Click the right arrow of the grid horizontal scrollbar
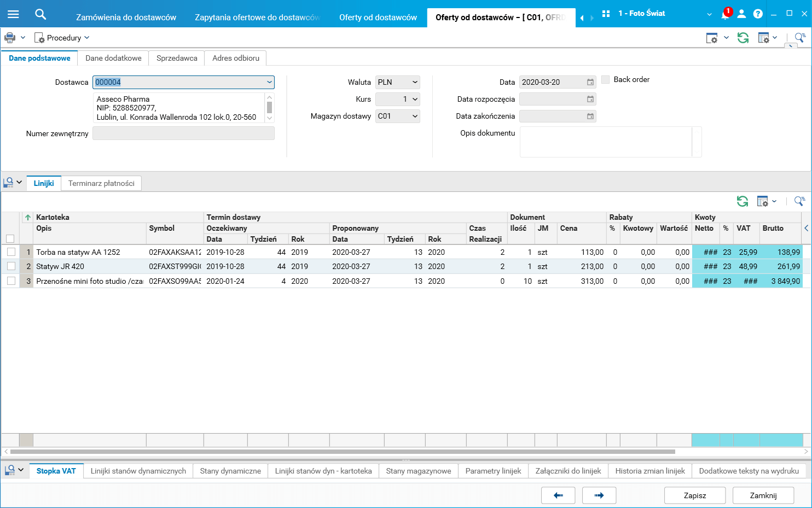 pos(807,452)
